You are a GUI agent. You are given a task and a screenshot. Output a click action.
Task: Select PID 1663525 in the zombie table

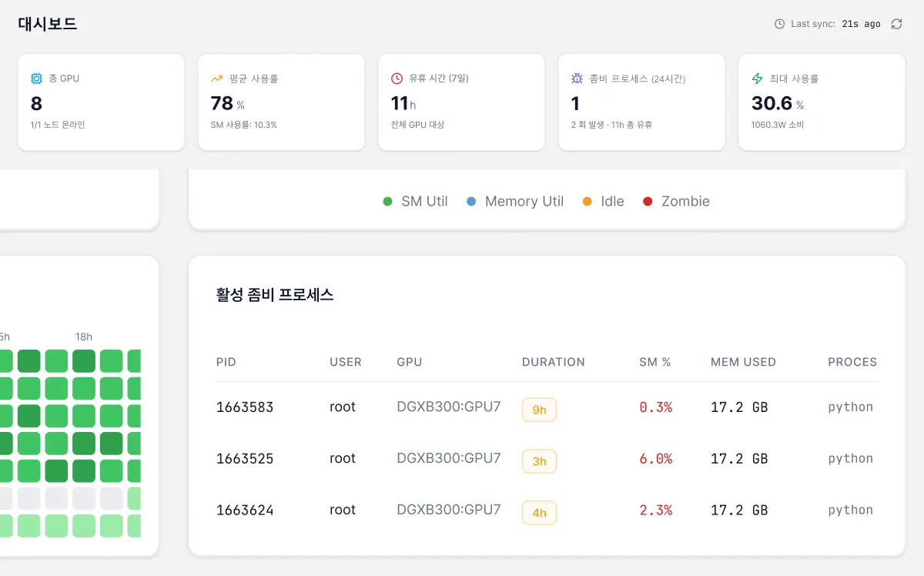(x=245, y=459)
